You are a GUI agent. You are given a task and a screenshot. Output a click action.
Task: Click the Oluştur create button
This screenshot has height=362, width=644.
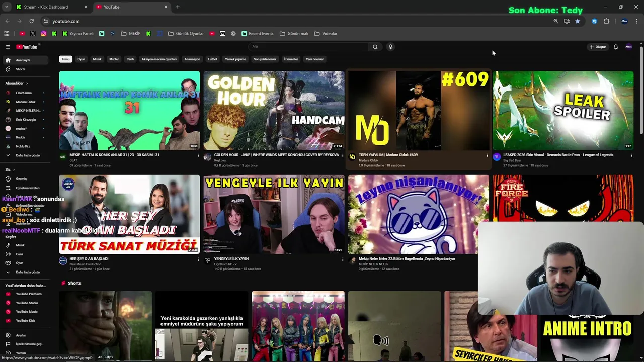point(598,47)
